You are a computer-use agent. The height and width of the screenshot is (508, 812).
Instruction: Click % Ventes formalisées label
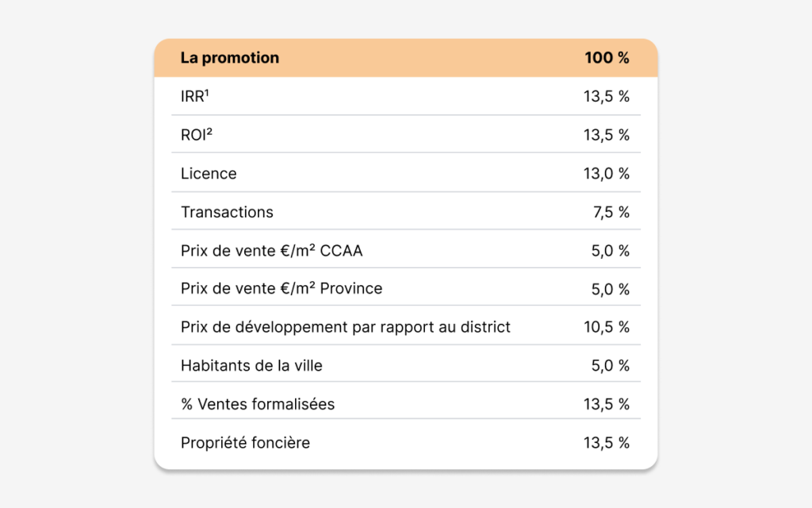(x=258, y=404)
